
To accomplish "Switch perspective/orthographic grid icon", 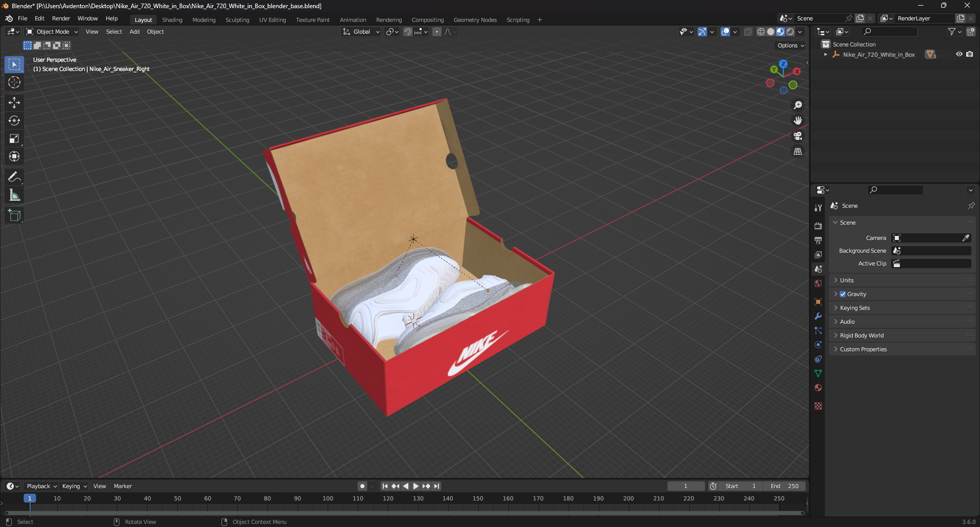I will (x=798, y=151).
